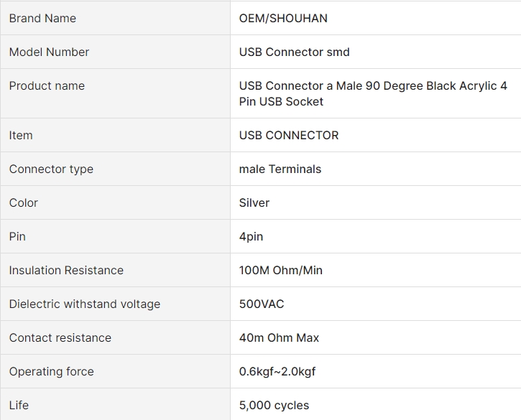Click the 'Model Number' label

click(49, 52)
